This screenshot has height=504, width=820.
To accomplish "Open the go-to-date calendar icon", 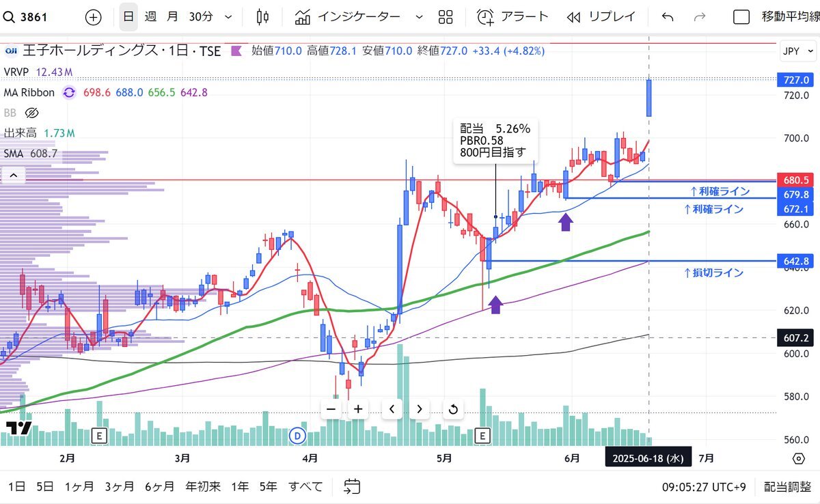I will coord(353,486).
